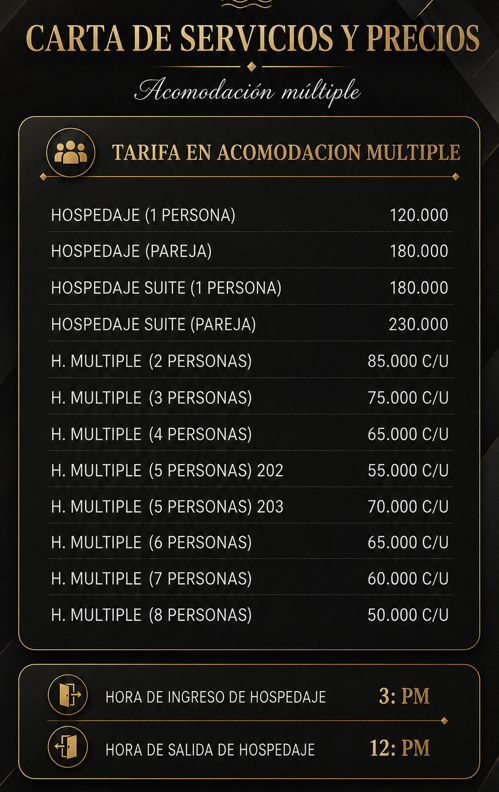Click the TARIFA EN ACOMODACION MULTIPLE heading
This screenshot has width=499, height=792.
click(286, 153)
